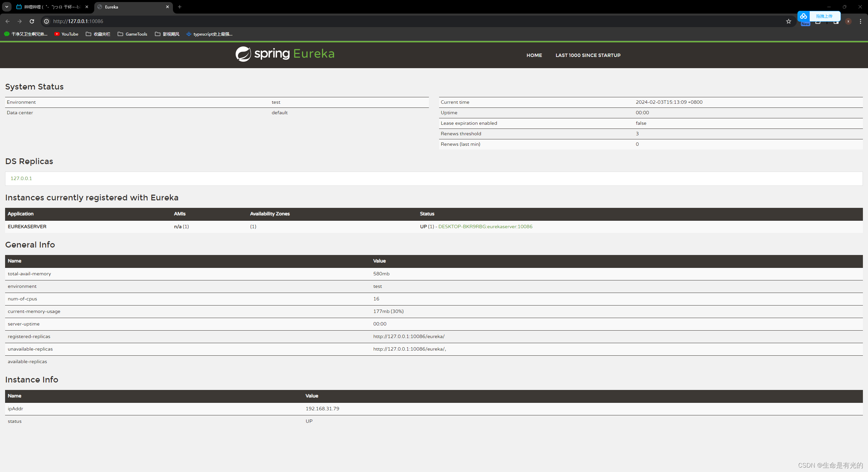Viewport: 868px width, 472px height.
Task: Minimize the browser window
Action: pos(829,7)
